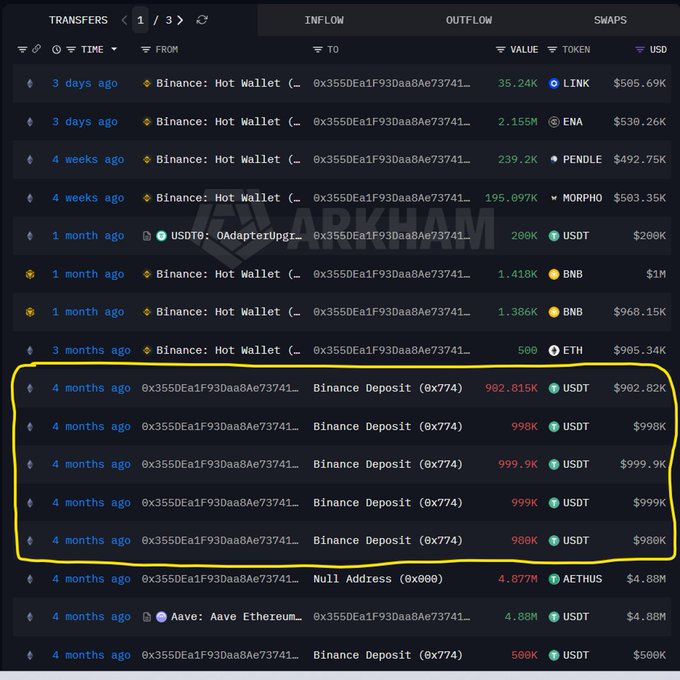Open sender address in AETHUS row
The width and height of the screenshot is (680, 680).
220,579
